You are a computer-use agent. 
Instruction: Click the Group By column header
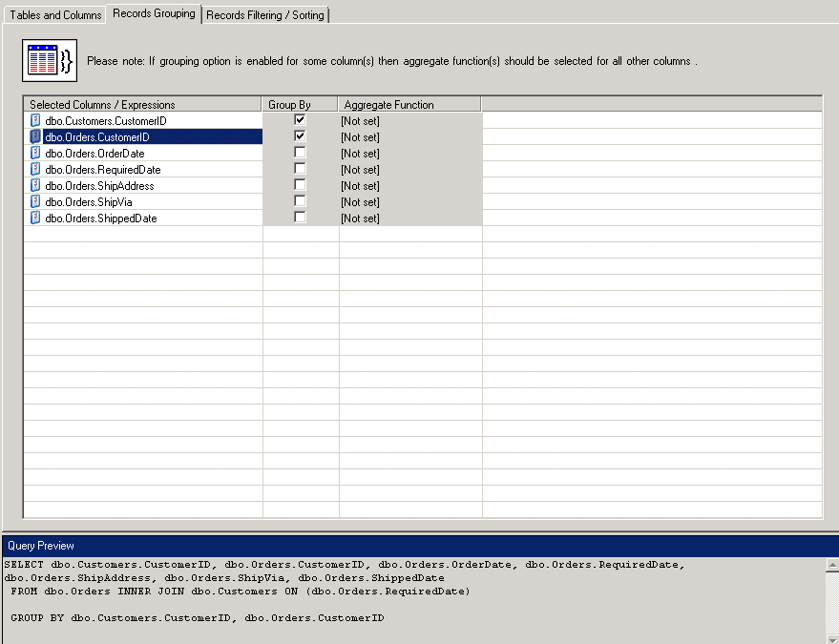tap(300, 105)
